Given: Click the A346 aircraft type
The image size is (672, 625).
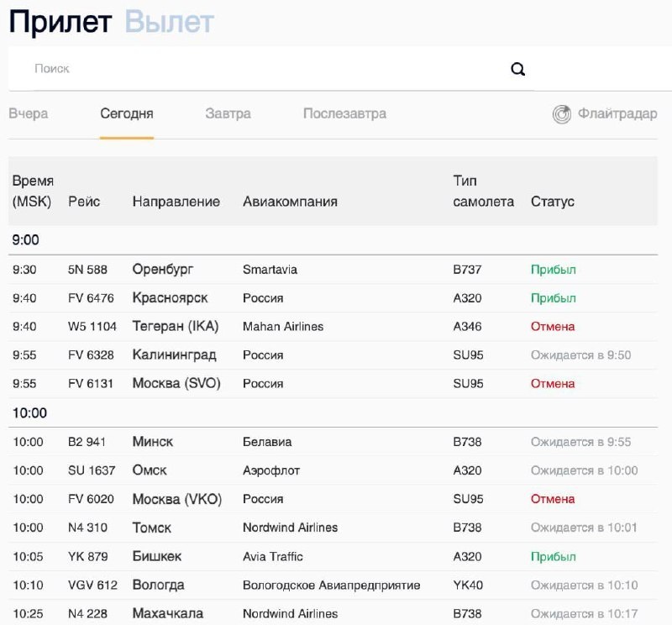Looking at the screenshot, I should click(x=468, y=327).
